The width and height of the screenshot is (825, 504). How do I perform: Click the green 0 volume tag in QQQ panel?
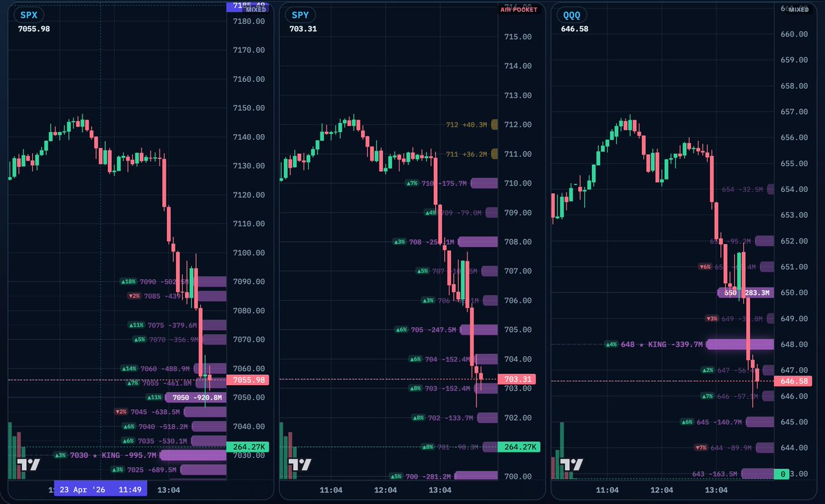[x=782, y=474]
